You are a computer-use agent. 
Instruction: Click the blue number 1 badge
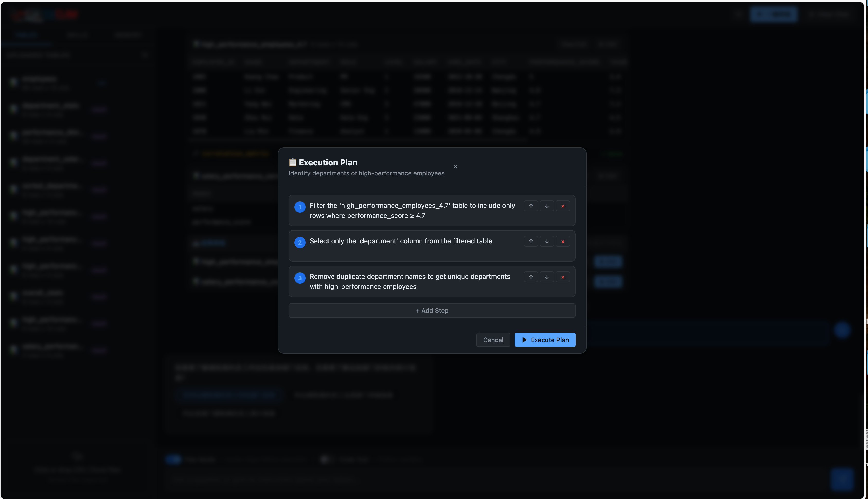click(x=299, y=207)
